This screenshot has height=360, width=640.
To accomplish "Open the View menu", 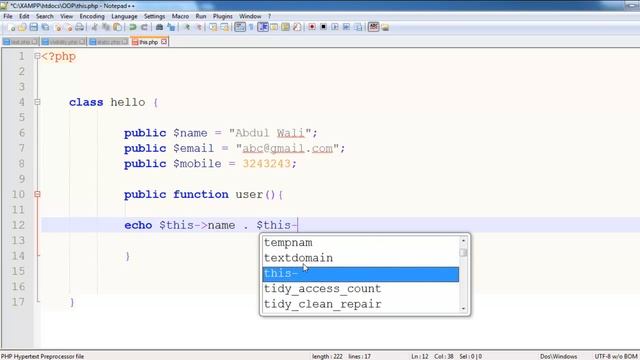I will [66, 16].
